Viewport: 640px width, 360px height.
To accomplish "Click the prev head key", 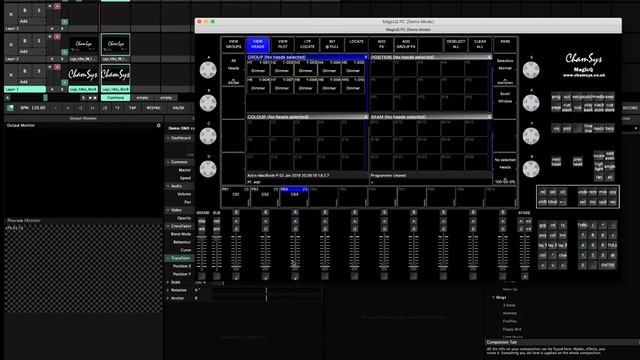I will (578, 162).
